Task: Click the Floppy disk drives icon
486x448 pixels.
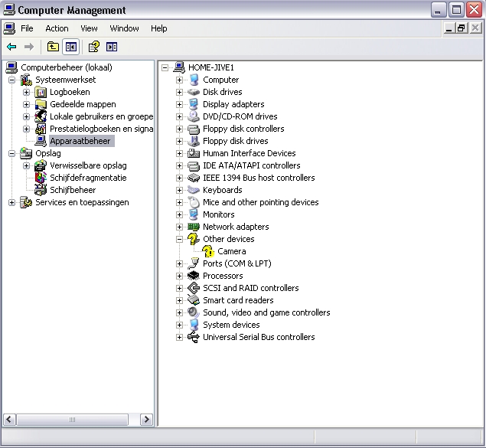Action: [x=194, y=141]
